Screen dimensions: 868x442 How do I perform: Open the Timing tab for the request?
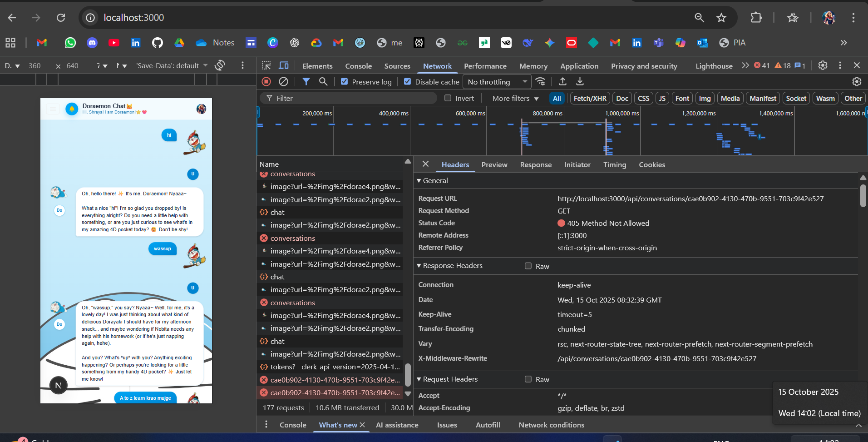click(x=615, y=164)
